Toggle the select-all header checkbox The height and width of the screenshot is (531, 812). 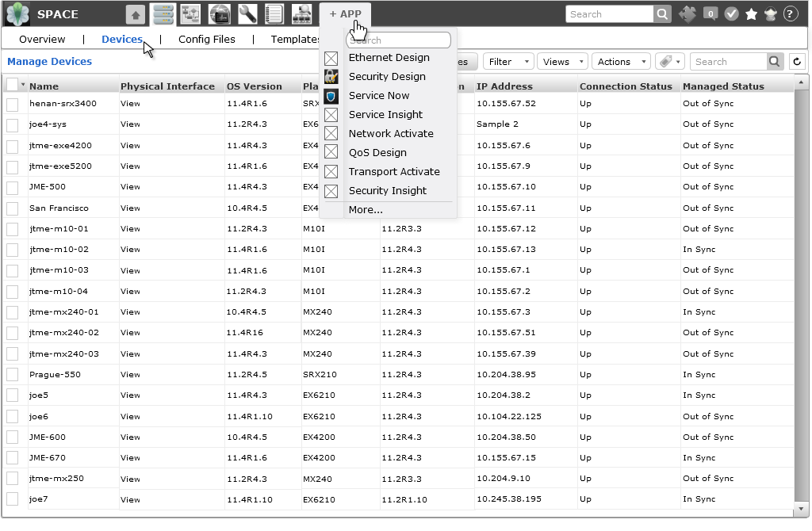(13, 85)
